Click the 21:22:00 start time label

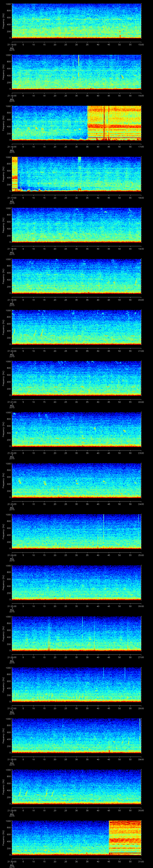pos(12,453)
